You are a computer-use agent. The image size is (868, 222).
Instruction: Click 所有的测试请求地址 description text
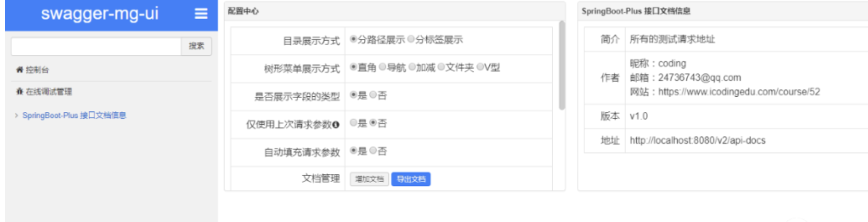(x=672, y=39)
